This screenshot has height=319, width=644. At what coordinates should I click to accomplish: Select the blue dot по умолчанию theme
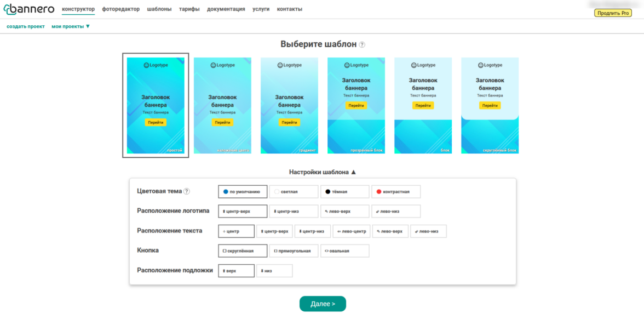tap(242, 192)
